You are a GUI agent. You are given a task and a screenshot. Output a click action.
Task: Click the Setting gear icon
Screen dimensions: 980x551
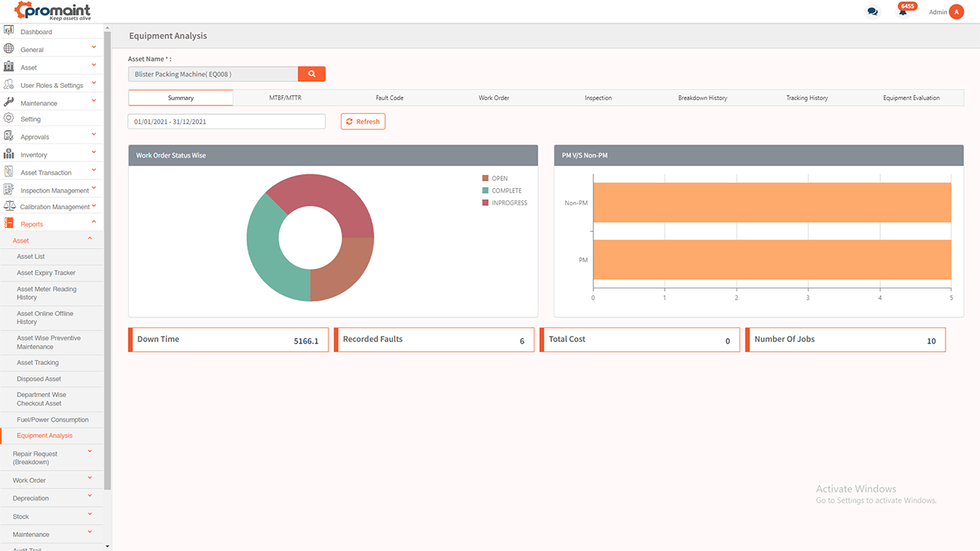(x=9, y=119)
